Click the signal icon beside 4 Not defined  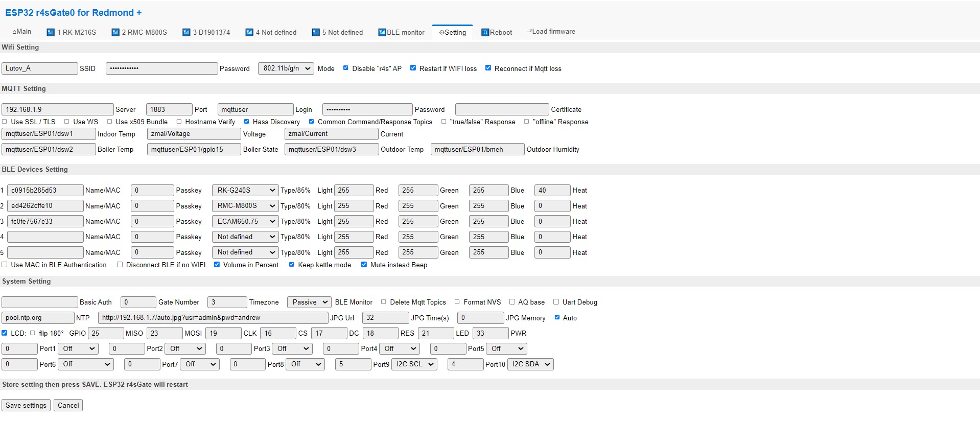click(x=249, y=32)
